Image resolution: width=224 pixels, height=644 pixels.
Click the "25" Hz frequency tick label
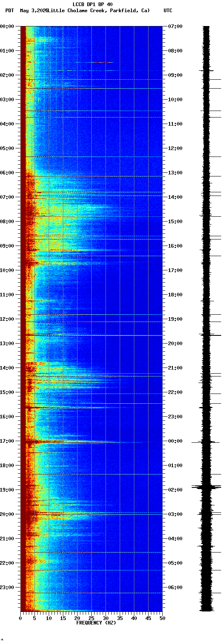[91, 618]
